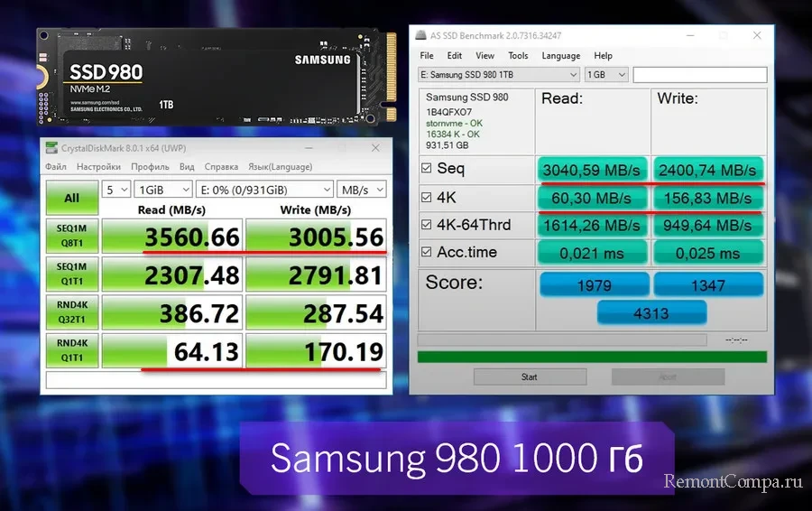
Task: Open the Language menu in AS SSD Benchmark
Action: click(x=561, y=55)
